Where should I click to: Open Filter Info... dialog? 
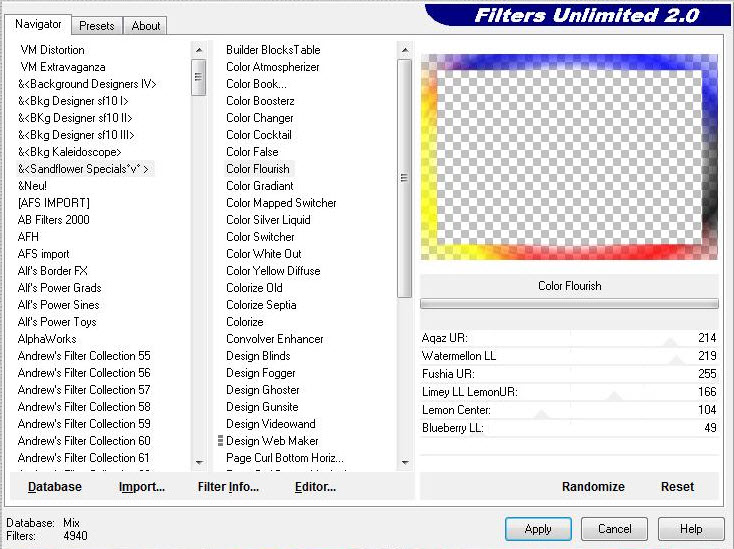click(x=228, y=487)
